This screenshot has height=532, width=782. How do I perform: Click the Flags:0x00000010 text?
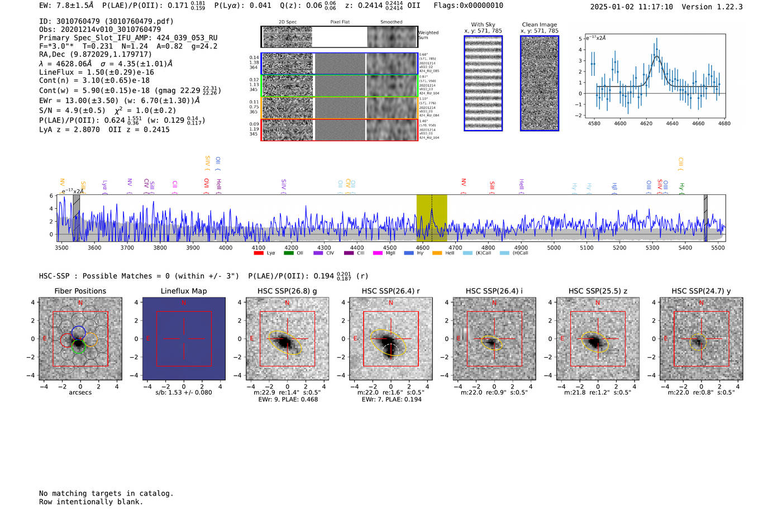[468, 6]
